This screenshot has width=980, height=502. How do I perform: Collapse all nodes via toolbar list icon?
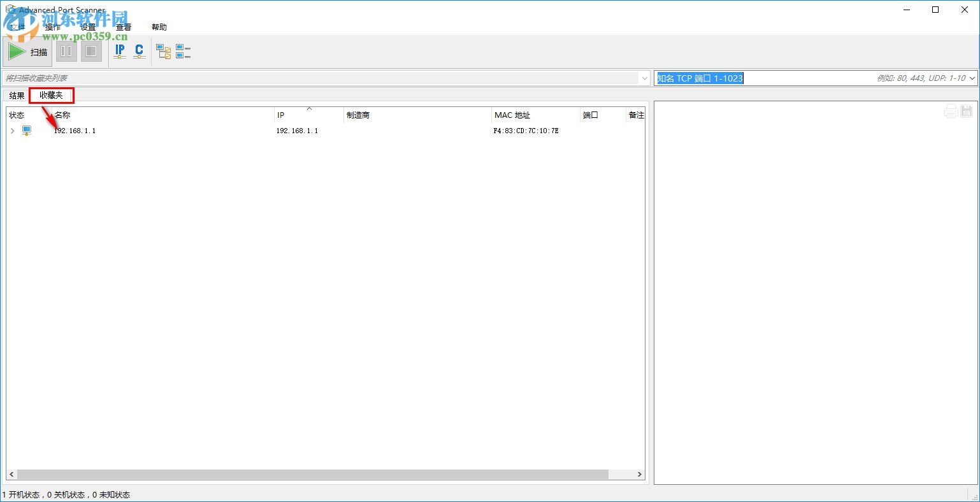[184, 52]
